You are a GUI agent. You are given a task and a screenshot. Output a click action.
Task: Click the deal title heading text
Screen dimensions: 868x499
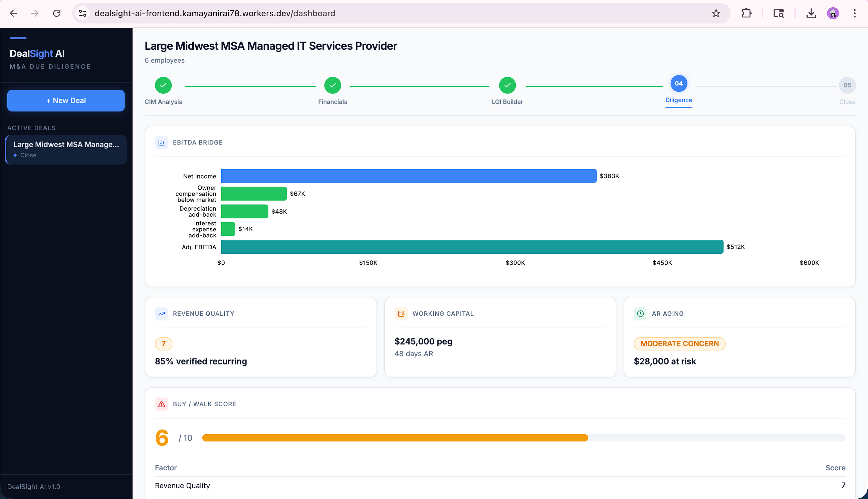(x=271, y=46)
